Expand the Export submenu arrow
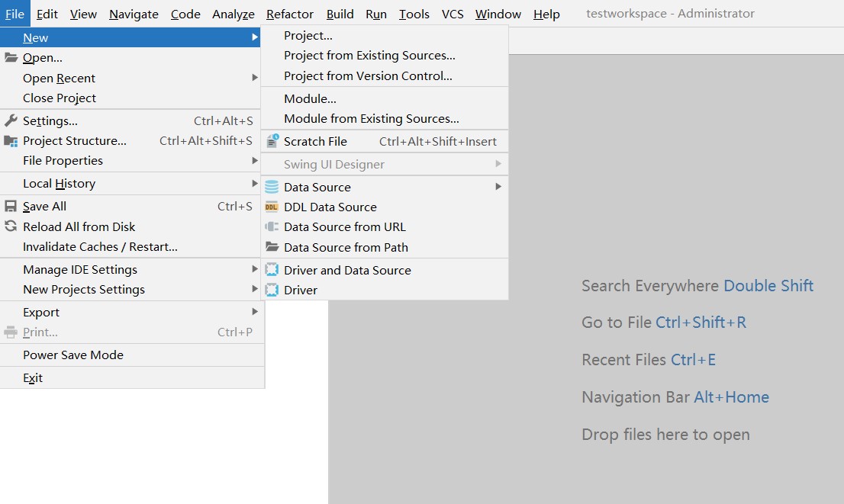 [x=255, y=312]
